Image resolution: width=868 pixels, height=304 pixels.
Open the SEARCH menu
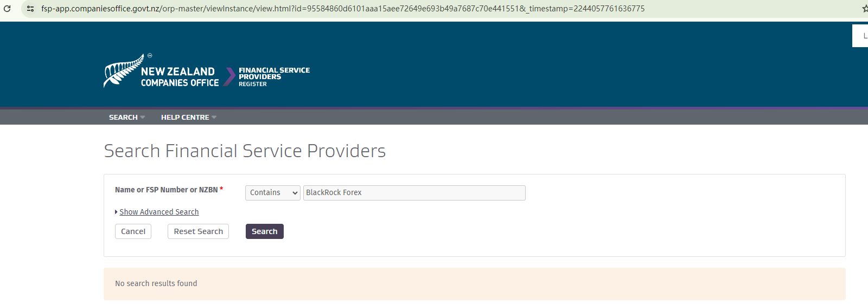[x=127, y=117]
